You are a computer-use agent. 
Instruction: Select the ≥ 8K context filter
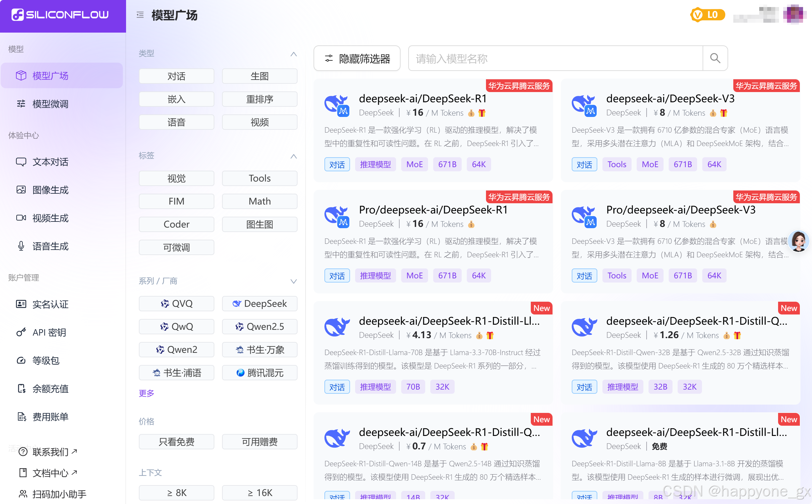point(176,493)
